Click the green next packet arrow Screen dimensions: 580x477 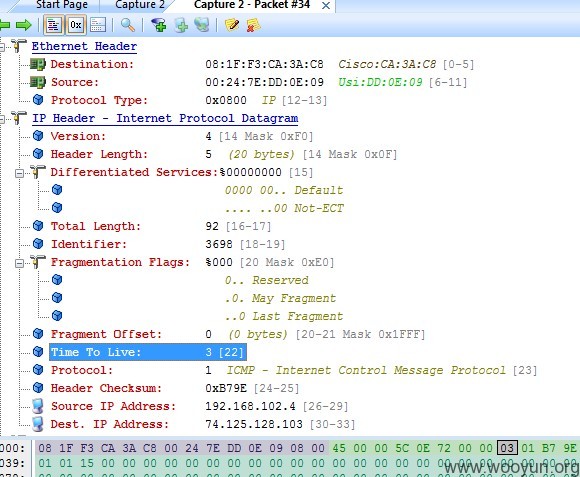tap(24, 25)
